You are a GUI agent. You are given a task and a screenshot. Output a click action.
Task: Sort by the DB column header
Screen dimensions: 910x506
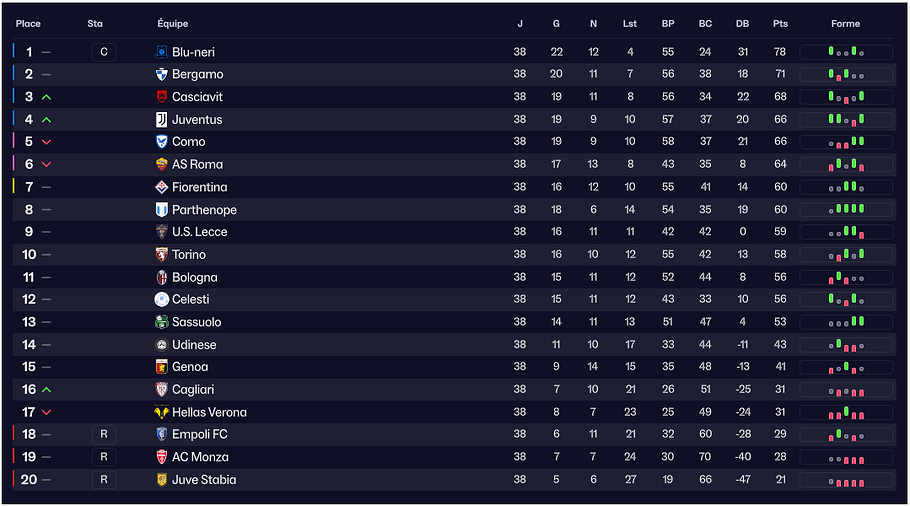coord(742,24)
